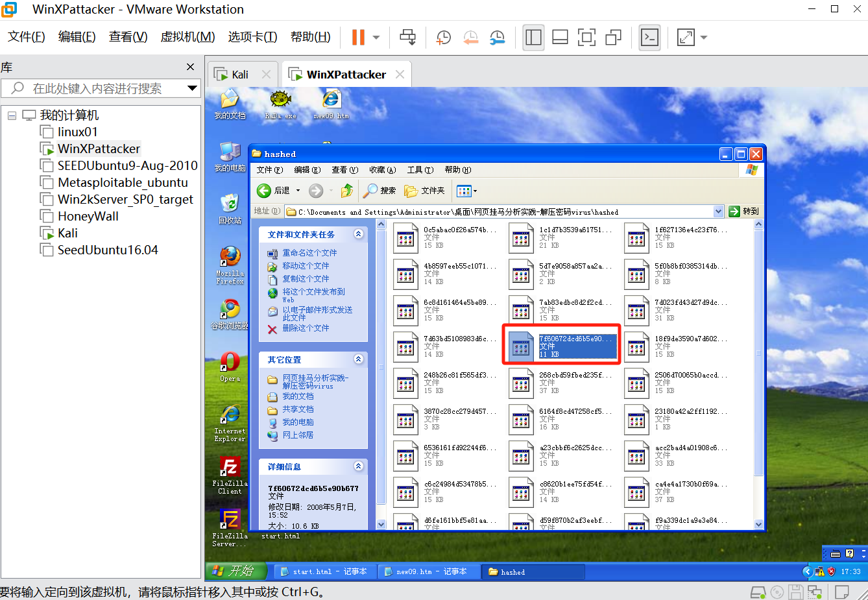Open the address bar dropdown
The image size is (868, 600).
click(x=718, y=211)
